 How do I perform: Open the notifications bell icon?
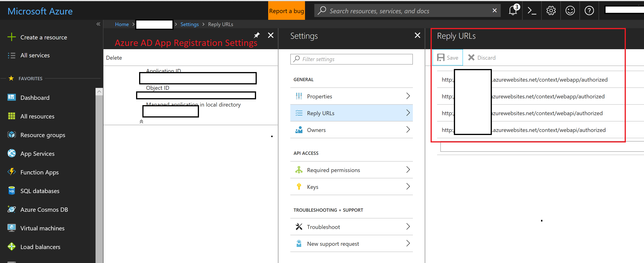[x=513, y=10]
